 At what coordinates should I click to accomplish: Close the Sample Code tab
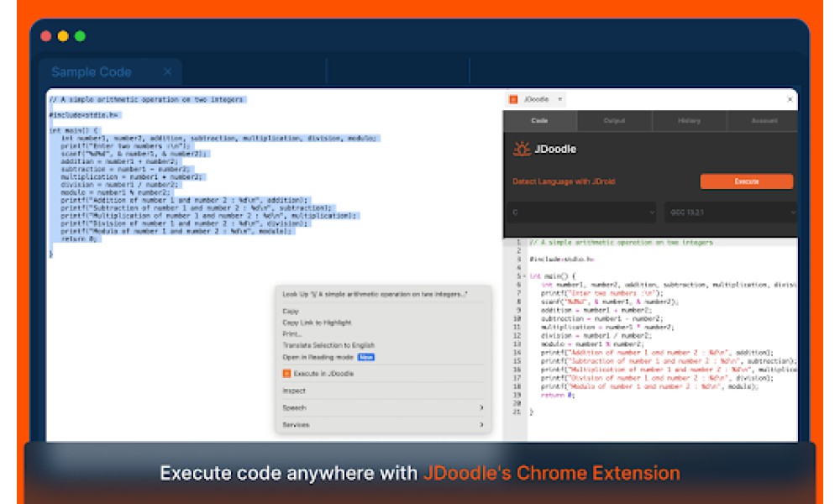tap(168, 71)
